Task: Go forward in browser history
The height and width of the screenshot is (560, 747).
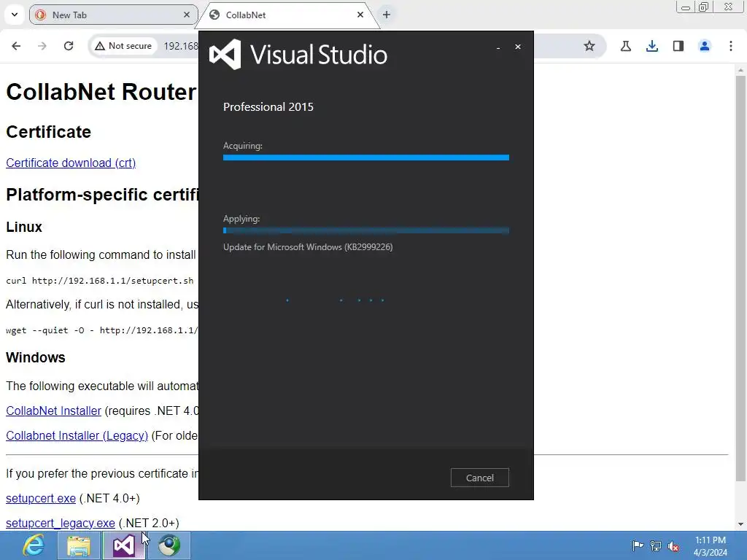Action: pyautogui.click(x=42, y=46)
